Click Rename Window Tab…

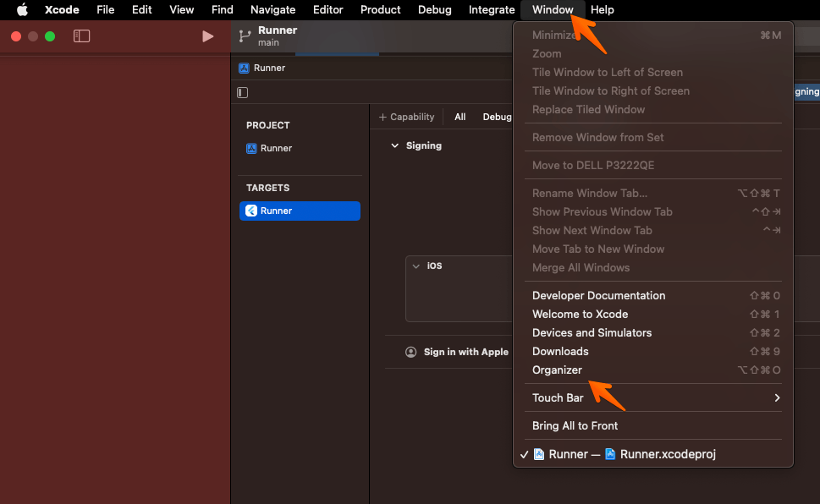coord(653,194)
